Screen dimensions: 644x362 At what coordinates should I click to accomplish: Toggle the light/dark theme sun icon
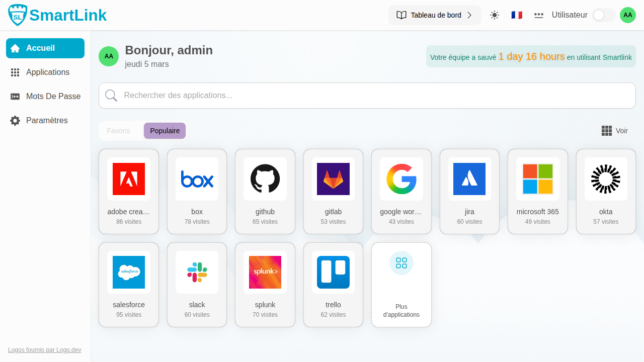click(495, 15)
